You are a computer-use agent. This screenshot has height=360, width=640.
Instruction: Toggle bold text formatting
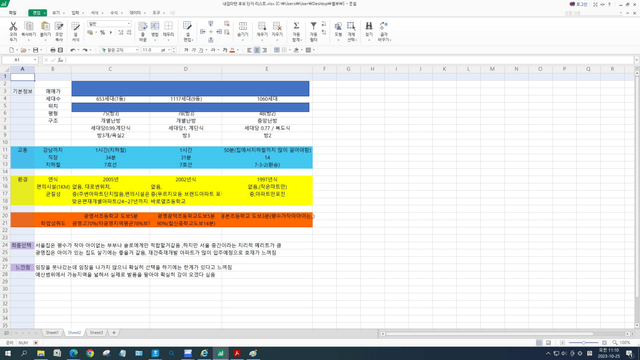tap(186, 50)
